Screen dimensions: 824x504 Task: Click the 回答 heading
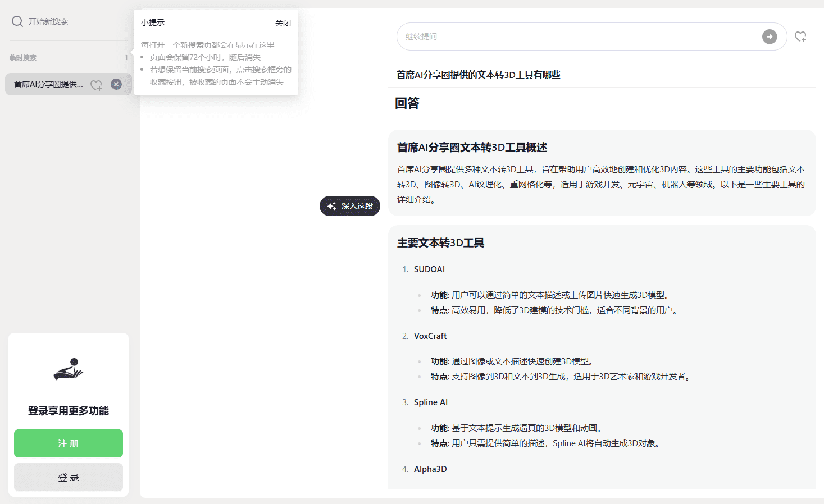tap(407, 103)
